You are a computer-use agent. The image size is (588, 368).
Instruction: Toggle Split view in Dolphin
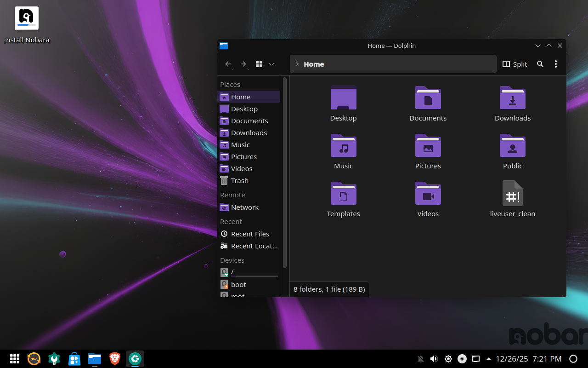(514, 64)
